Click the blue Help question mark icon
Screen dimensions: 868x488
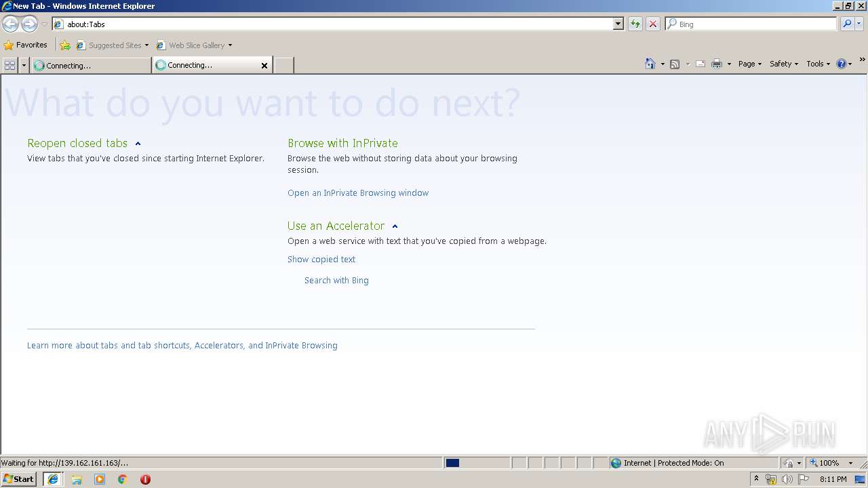pos(842,64)
